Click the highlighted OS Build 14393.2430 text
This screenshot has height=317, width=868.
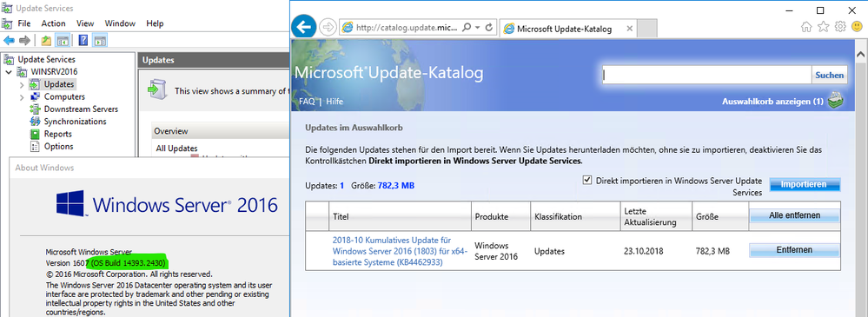(x=129, y=263)
